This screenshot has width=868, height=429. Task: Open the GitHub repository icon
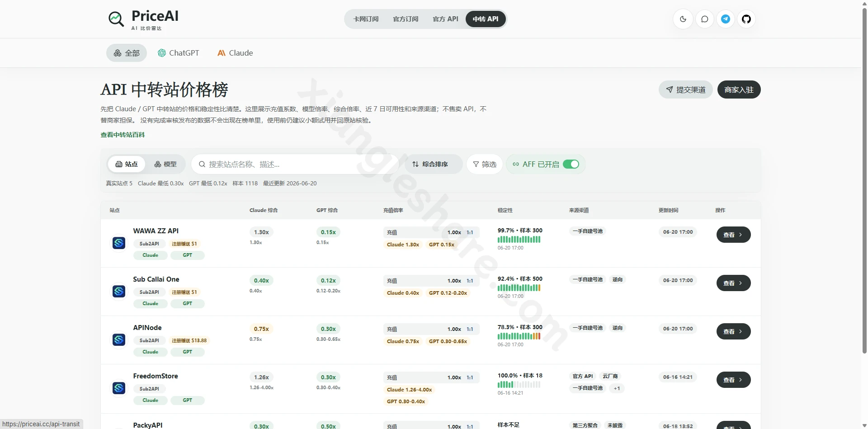pos(746,19)
